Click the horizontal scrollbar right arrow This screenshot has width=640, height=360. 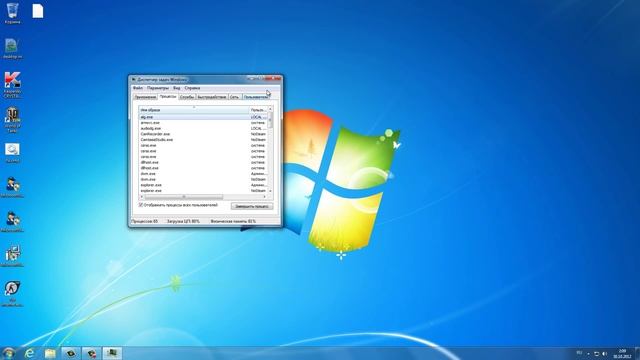[264, 197]
